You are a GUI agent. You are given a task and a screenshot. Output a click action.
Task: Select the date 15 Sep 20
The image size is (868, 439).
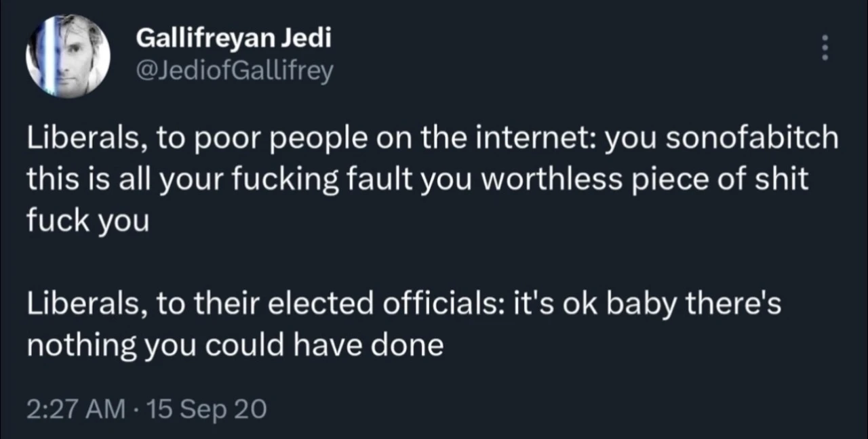coord(206,408)
